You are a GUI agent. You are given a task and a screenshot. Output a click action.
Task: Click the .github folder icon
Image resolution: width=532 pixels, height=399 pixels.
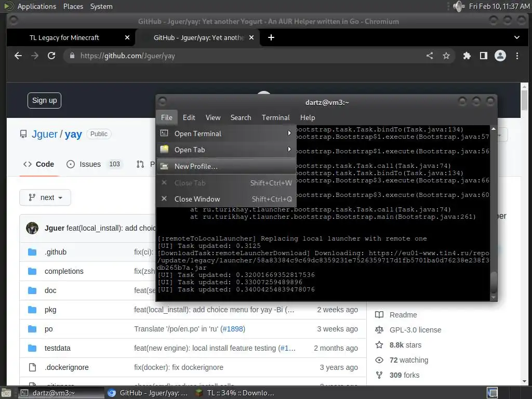coord(32,252)
